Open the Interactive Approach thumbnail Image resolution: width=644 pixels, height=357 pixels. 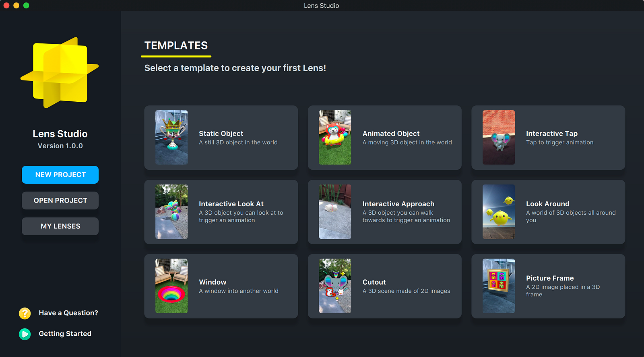[335, 212]
